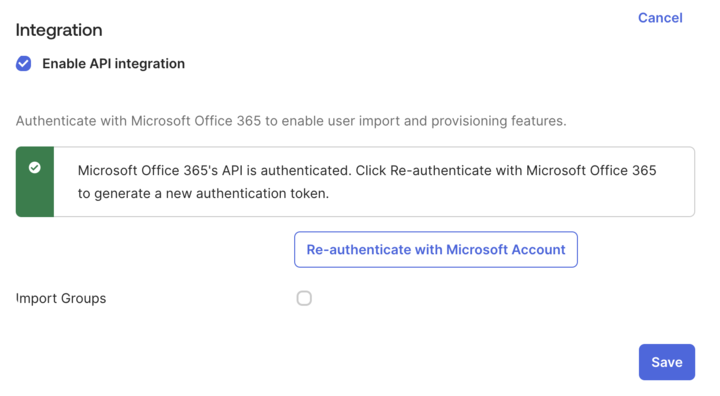
Task: Click the 'Import Groups' label
Action: pyautogui.click(x=61, y=299)
